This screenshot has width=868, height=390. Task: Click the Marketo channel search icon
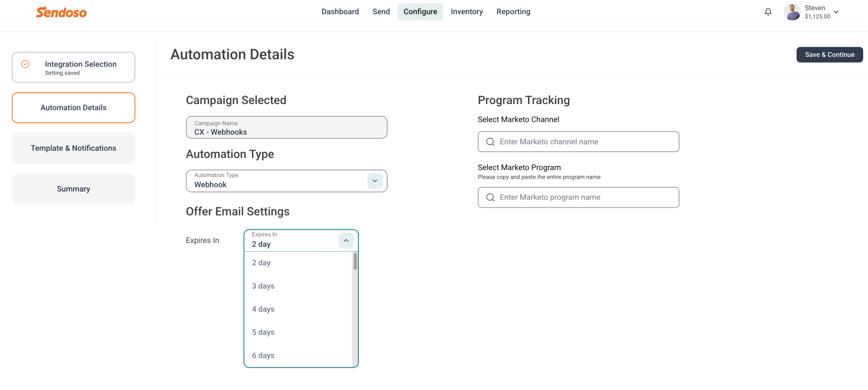tap(490, 142)
